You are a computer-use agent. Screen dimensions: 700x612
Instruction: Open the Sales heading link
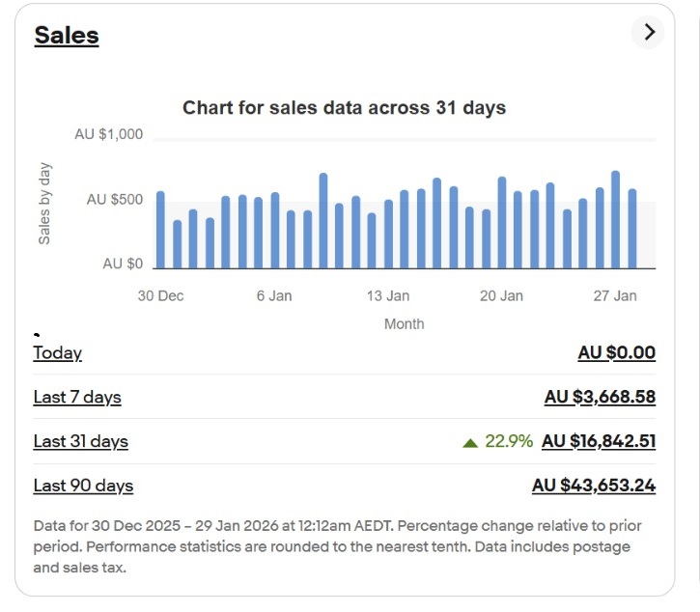tap(67, 36)
